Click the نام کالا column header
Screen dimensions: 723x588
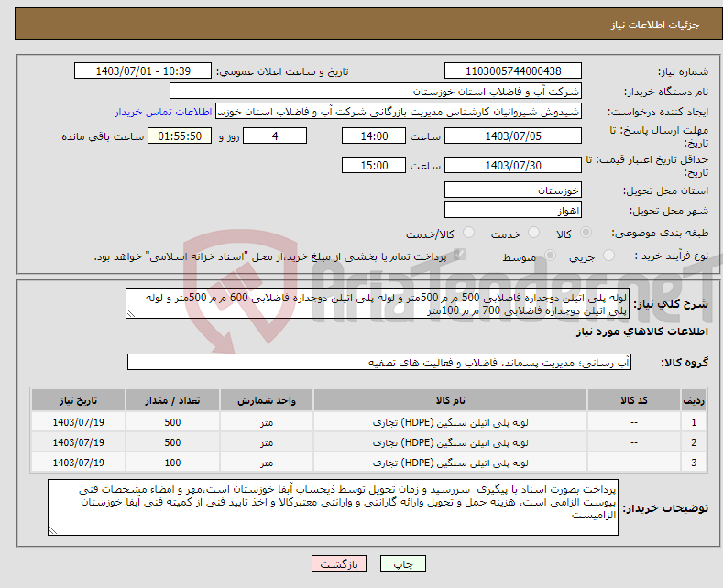tap(450, 400)
